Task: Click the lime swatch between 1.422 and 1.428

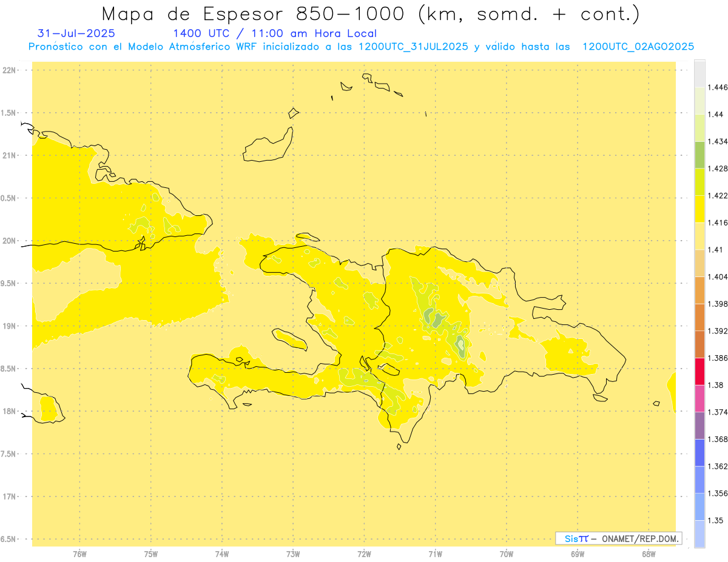Action: (x=699, y=182)
